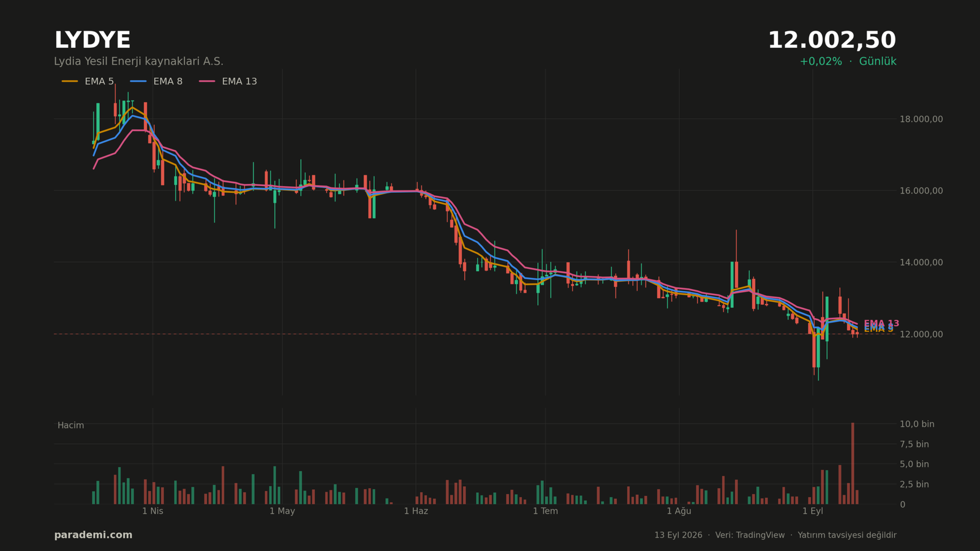Click the 7,5 bin volume axis label
This screenshot has height=551, width=980.
click(x=914, y=444)
